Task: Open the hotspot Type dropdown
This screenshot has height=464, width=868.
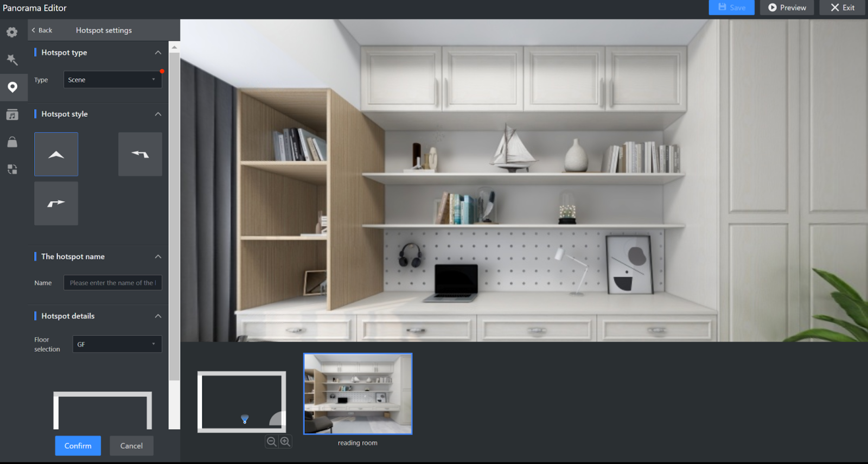Action: [x=113, y=80]
